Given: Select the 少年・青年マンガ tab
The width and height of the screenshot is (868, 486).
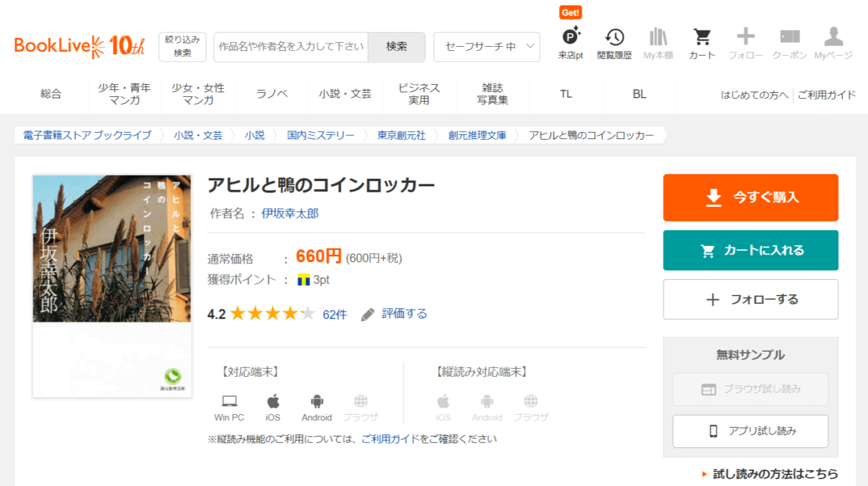Looking at the screenshot, I should [125, 94].
